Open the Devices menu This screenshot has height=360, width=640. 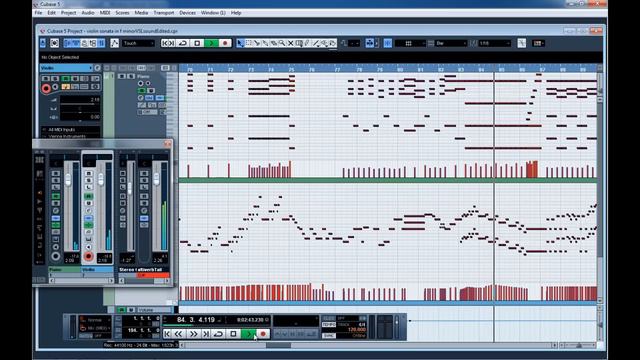pyautogui.click(x=187, y=13)
